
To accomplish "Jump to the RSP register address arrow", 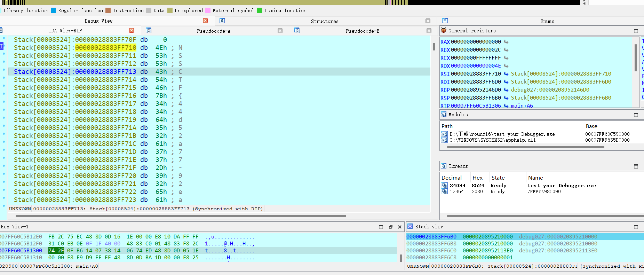I will (506, 98).
